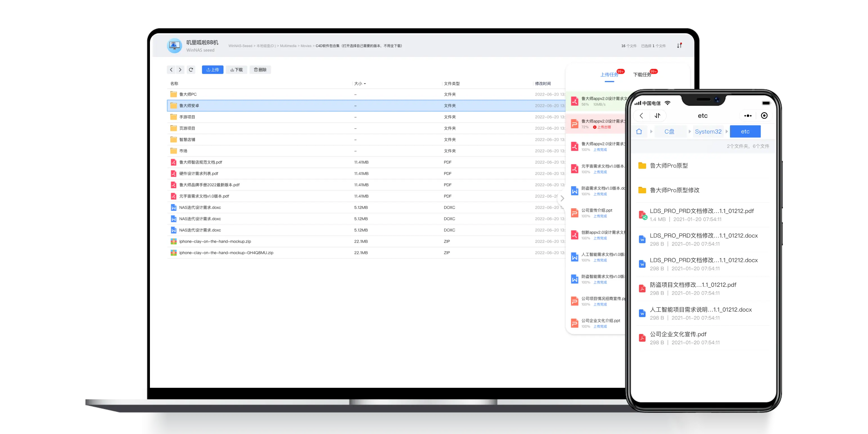Tap the circular target icon on phone
The image size is (868, 434).
764,116
